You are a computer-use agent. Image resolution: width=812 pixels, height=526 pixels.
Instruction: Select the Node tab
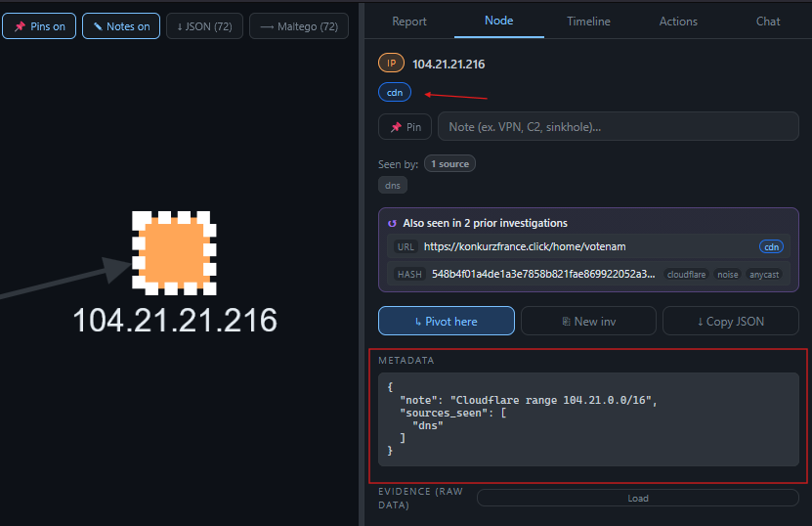498,21
